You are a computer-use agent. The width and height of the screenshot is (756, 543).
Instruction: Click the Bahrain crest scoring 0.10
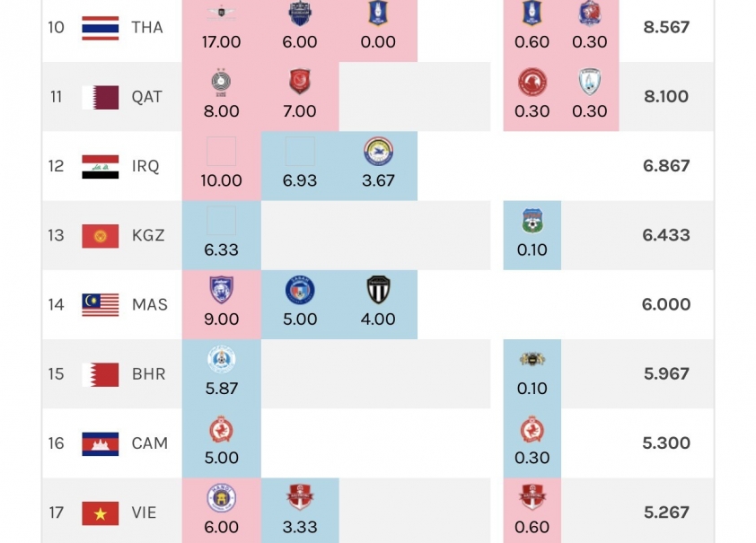pyautogui.click(x=532, y=359)
